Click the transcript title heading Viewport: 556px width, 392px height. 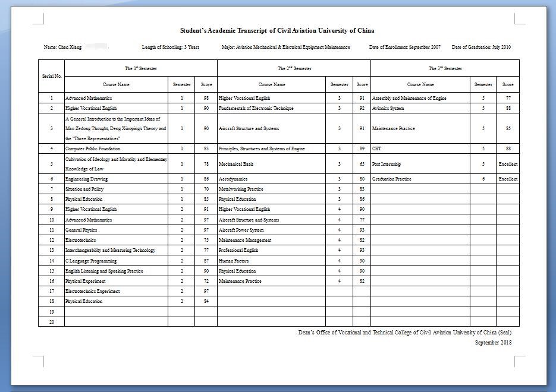277,30
